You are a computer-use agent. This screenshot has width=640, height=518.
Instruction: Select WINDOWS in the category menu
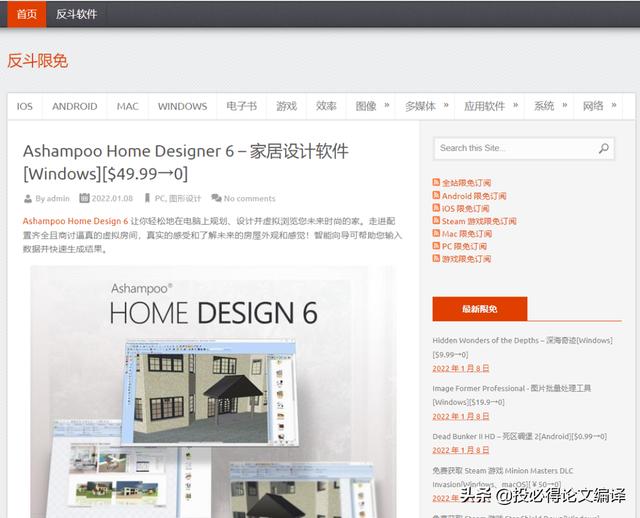[x=182, y=106]
